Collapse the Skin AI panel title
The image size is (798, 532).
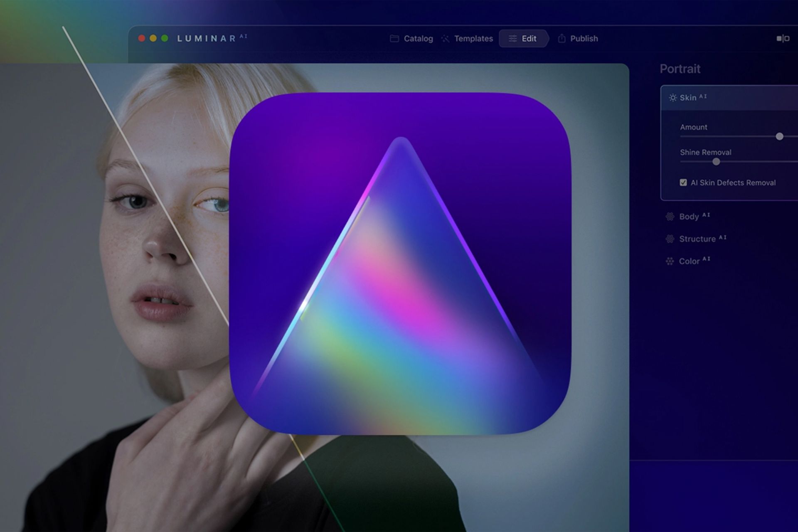point(688,98)
